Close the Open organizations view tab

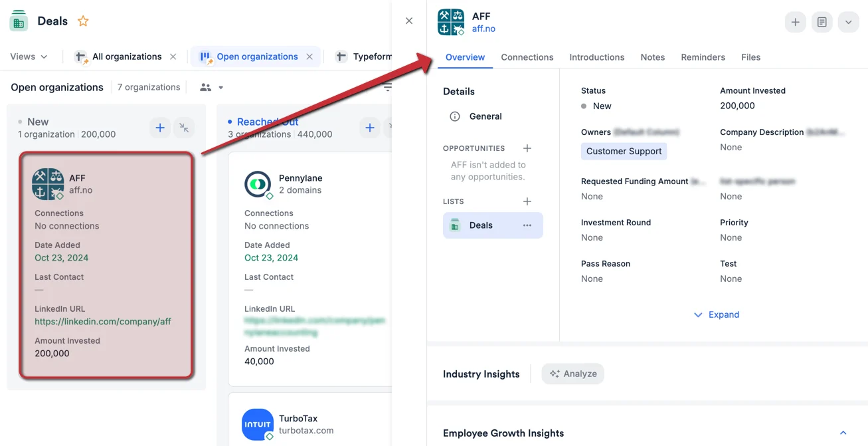(x=309, y=56)
